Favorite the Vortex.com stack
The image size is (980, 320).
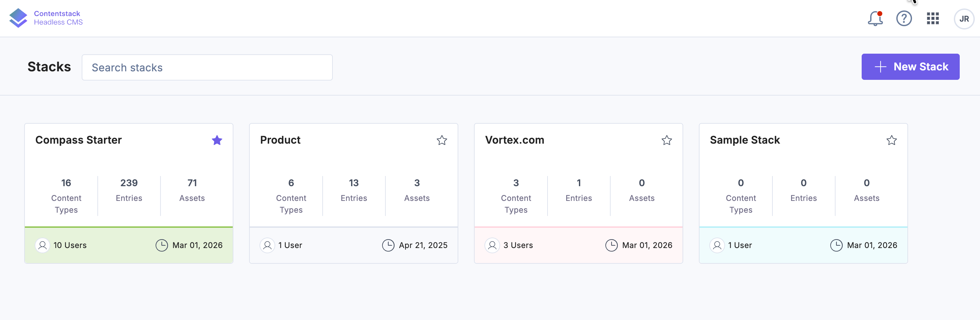click(667, 140)
